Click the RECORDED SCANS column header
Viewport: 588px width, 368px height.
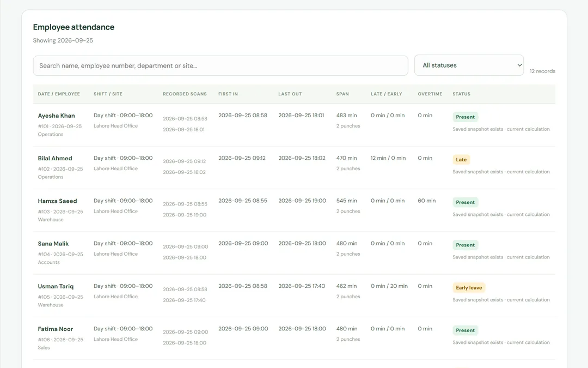[185, 94]
